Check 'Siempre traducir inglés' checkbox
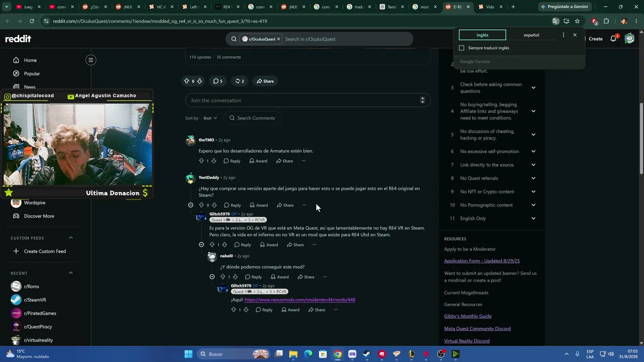The image size is (644, 362). pos(461,48)
